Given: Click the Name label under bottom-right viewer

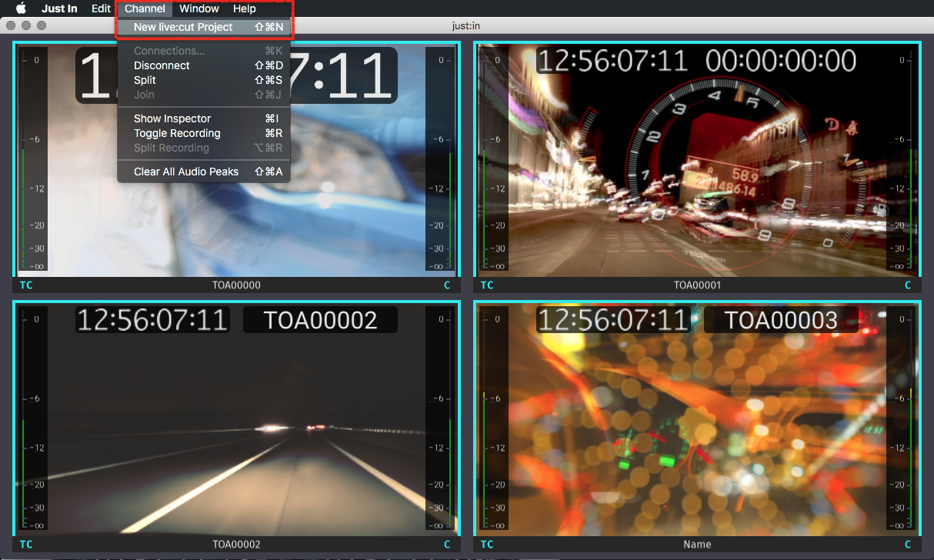Looking at the screenshot, I should tap(697, 545).
